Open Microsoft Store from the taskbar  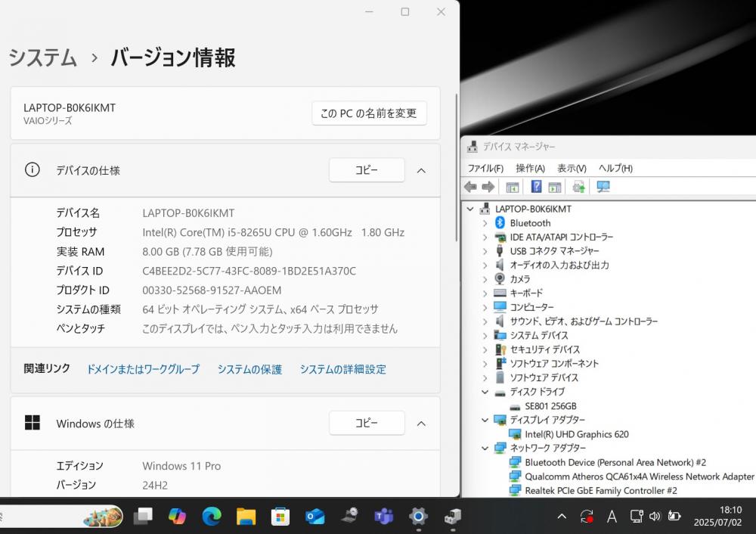(280, 516)
